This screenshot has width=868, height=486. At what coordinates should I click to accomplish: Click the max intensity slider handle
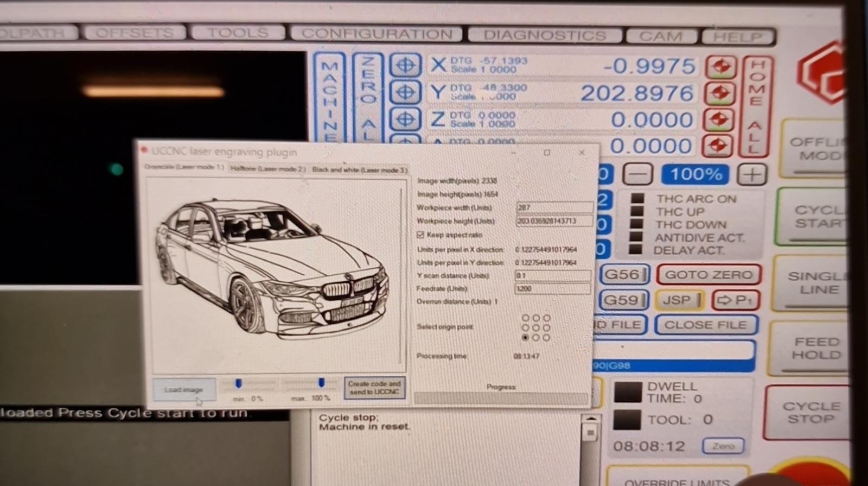[x=321, y=383]
